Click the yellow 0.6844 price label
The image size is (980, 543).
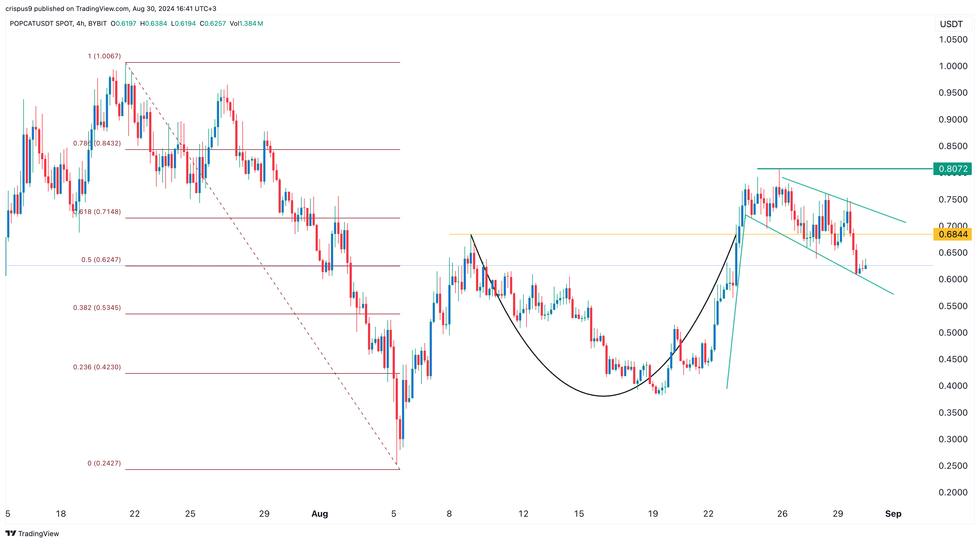(953, 234)
